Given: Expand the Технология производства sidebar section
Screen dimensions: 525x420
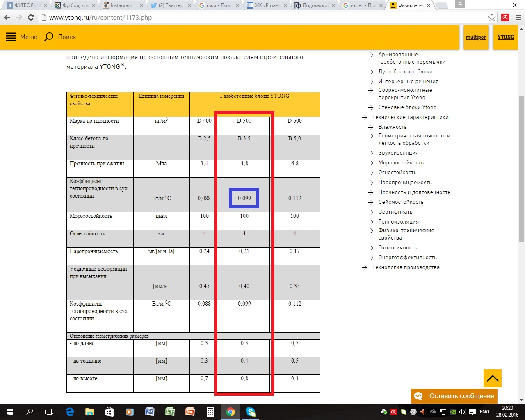Looking at the screenshot, I should (406, 267).
